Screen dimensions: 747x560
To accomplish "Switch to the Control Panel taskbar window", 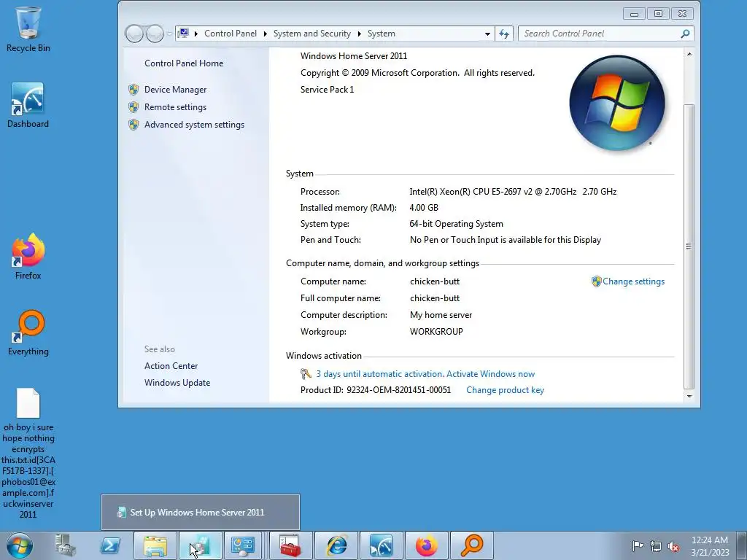I will click(243, 545).
